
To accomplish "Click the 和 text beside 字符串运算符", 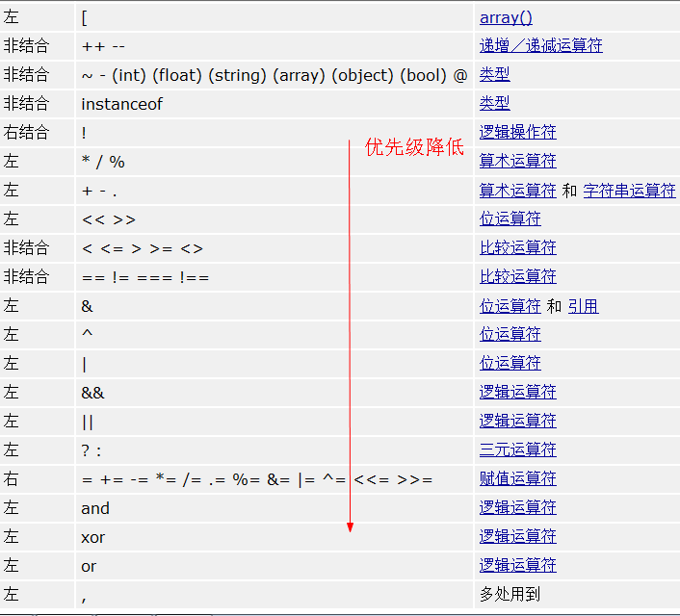I will (x=569, y=191).
